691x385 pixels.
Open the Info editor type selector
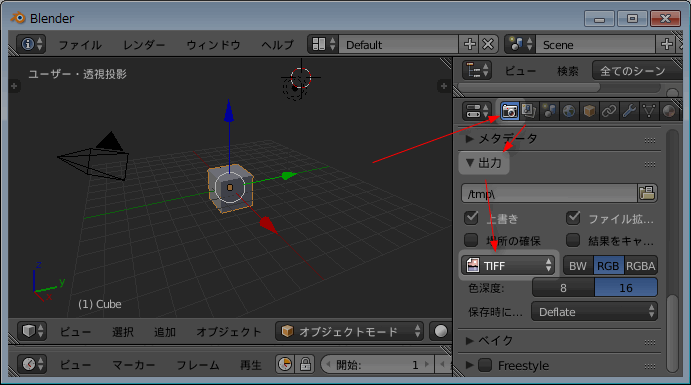(x=31, y=44)
